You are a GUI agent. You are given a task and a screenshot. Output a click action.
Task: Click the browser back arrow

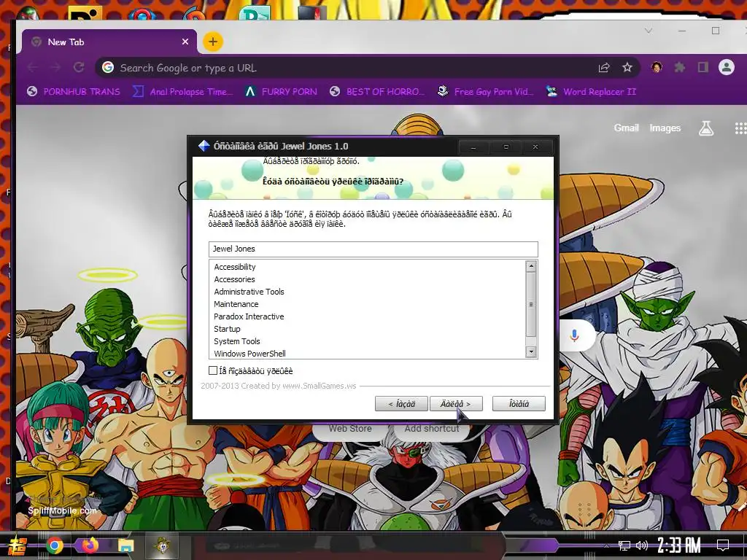coord(32,68)
